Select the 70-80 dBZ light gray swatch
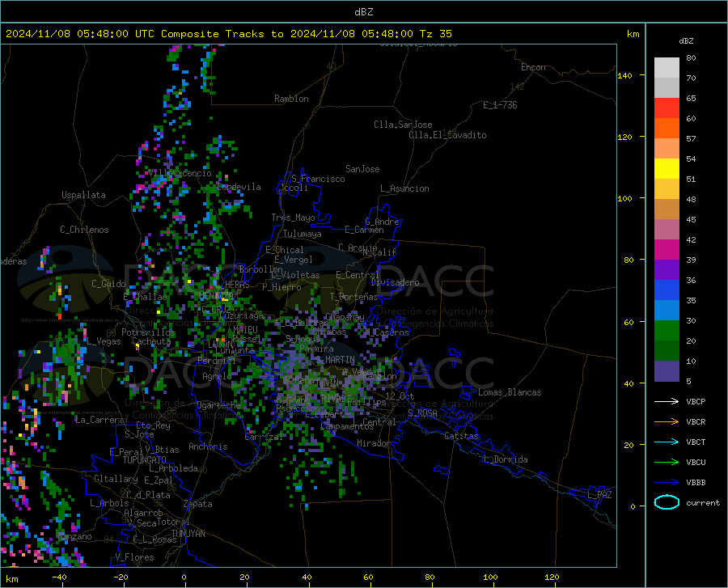 pyautogui.click(x=667, y=68)
